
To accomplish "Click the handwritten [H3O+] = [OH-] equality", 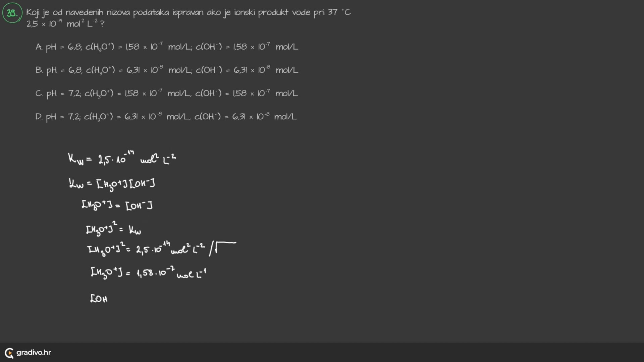I will [117, 205].
